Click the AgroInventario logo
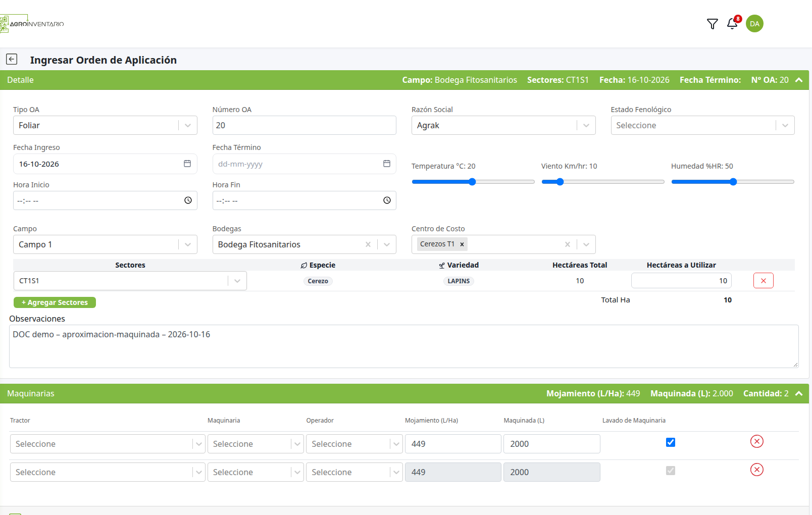This screenshot has width=812, height=515. [32, 24]
